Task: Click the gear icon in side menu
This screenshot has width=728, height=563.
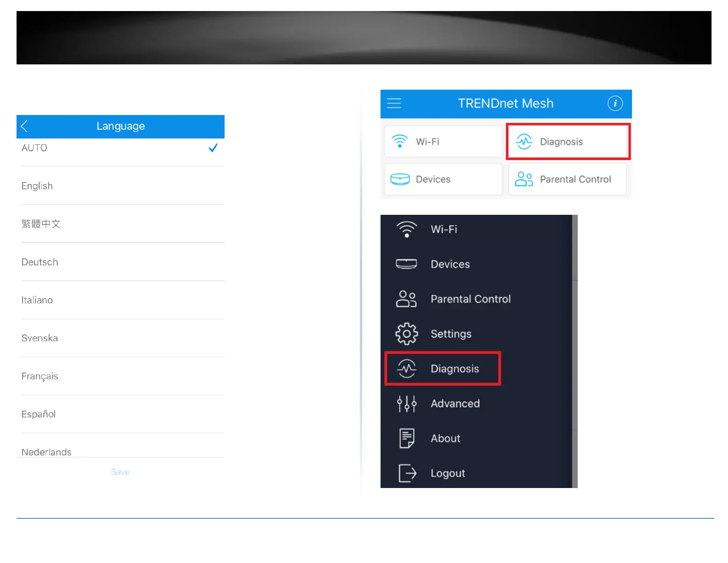Action: 406,334
